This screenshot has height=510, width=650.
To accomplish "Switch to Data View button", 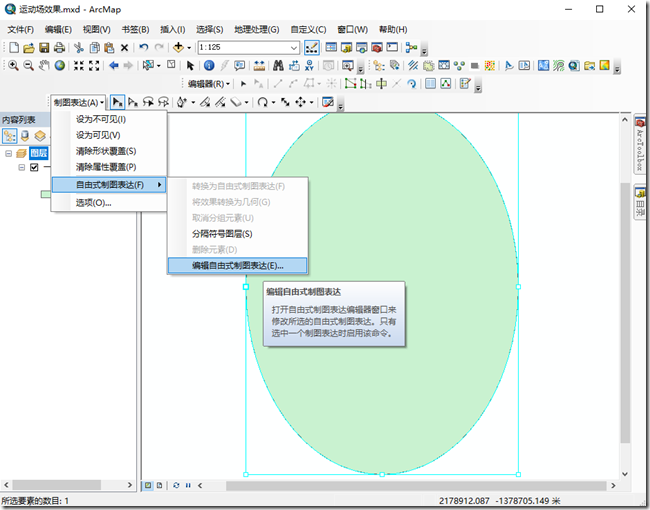I will 148,485.
